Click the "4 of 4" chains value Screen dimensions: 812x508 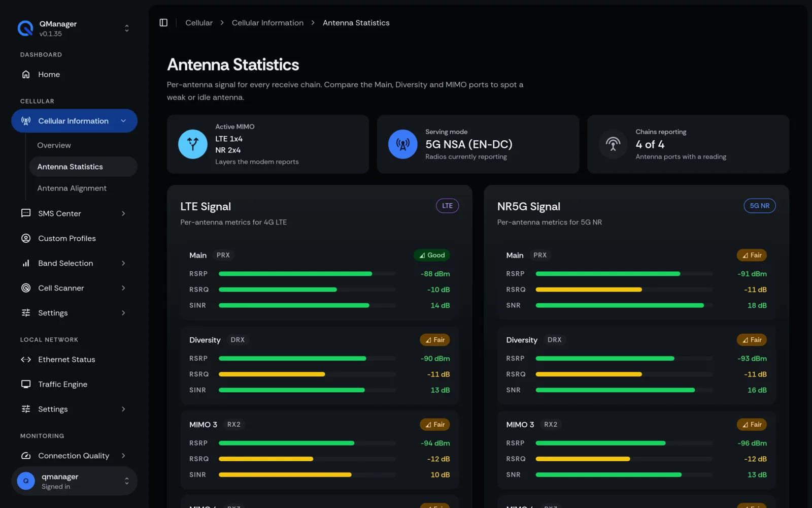[x=650, y=144]
